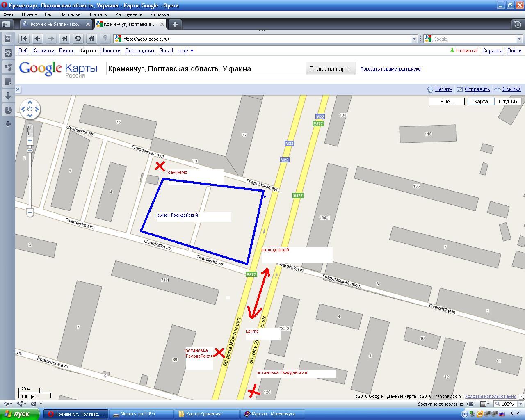
Task: Expand the address bar history dropdown
Action: coord(414,39)
